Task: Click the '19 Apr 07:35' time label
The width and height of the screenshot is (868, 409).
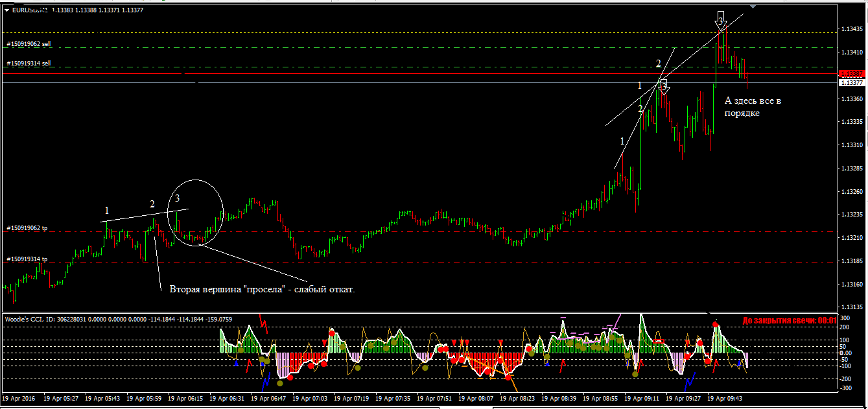Action: point(392,399)
